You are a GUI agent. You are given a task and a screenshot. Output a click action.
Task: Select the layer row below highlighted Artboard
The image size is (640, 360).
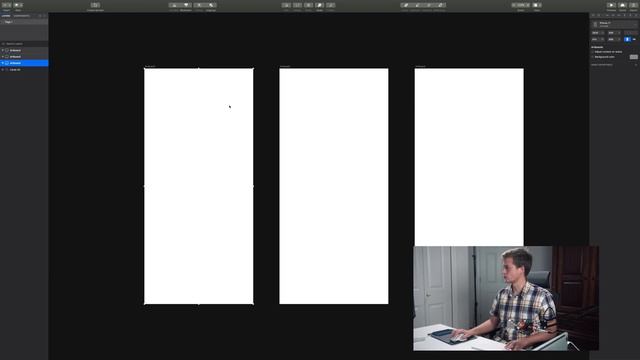[24, 70]
